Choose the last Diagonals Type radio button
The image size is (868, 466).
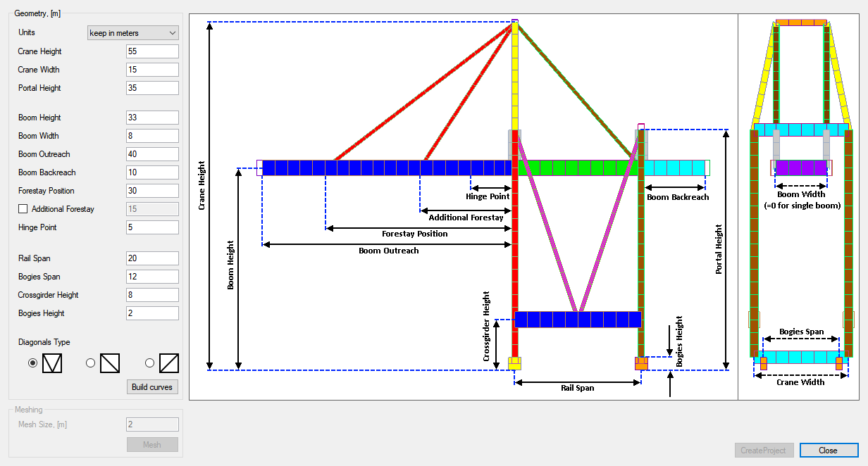(149, 363)
